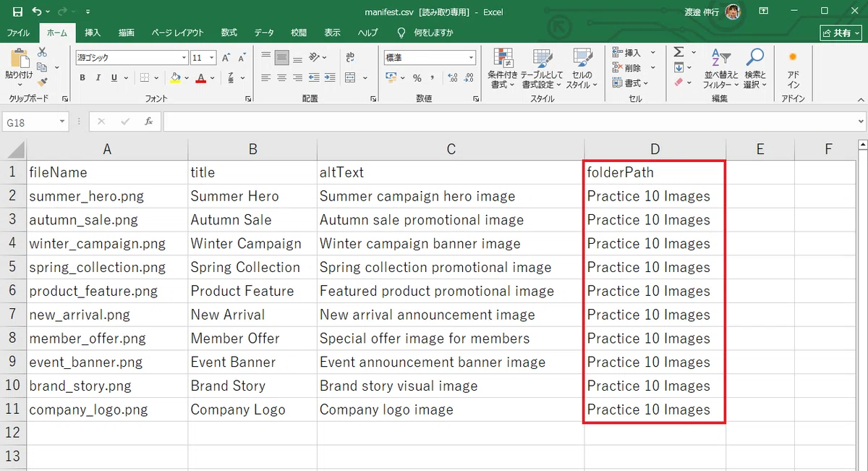Click the AutoSum sigma icon

tap(678, 52)
